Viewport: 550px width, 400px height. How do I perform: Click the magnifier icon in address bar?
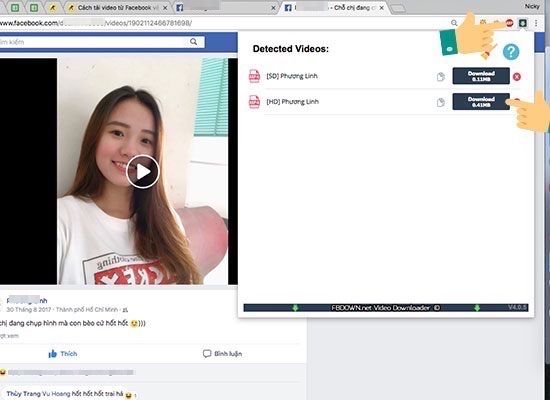454,23
